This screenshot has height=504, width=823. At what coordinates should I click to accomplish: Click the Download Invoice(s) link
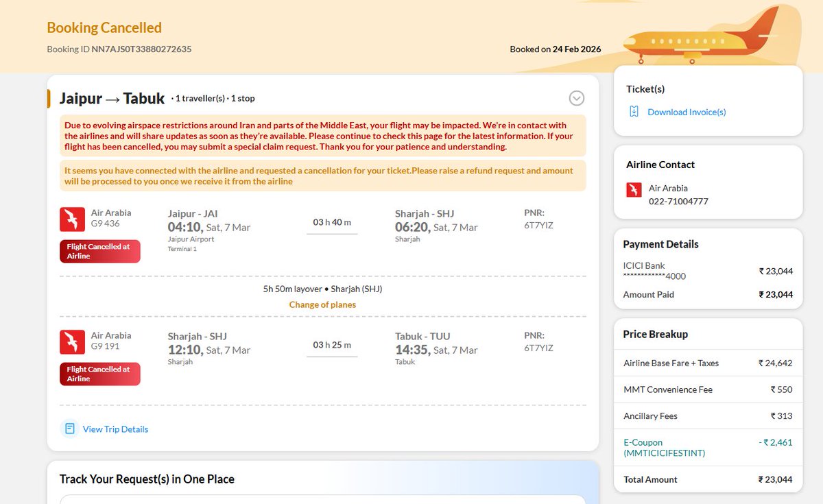click(x=687, y=112)
